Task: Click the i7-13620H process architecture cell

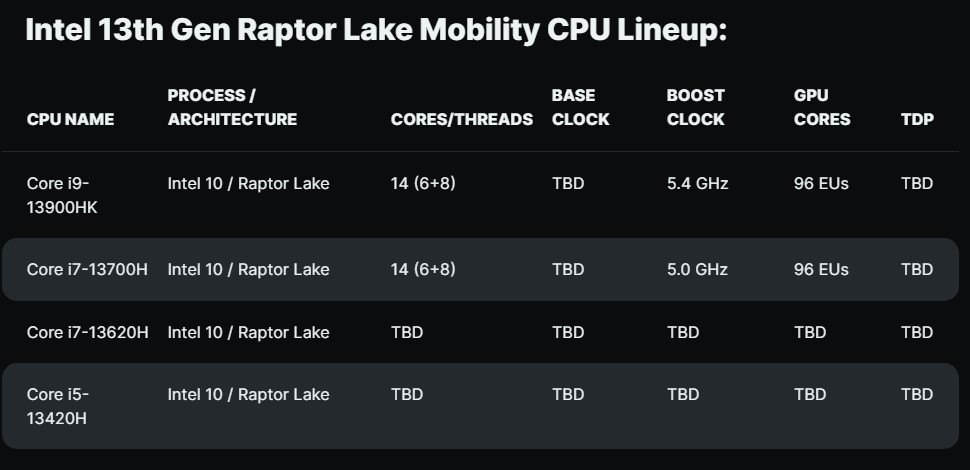Action: tap(248, 332)
